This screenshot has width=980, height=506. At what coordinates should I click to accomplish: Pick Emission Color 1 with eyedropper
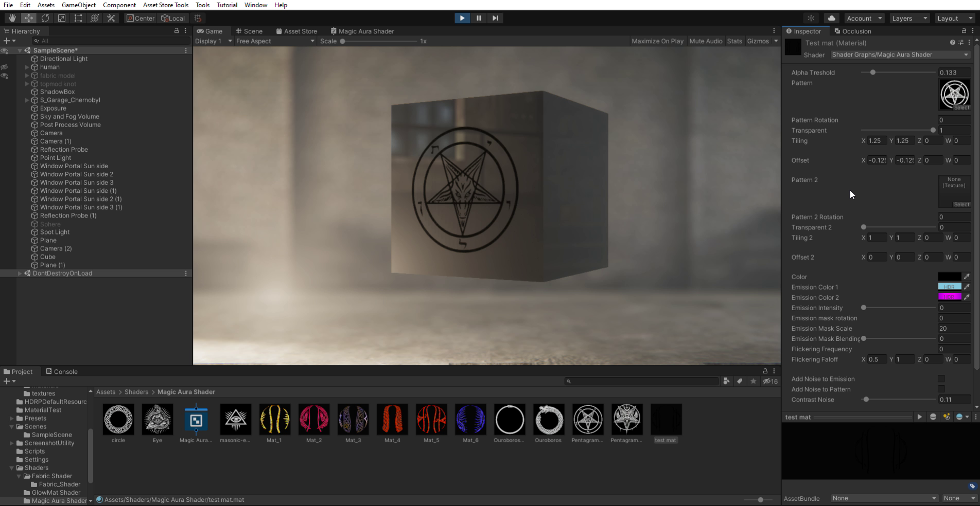pos(967,287)
